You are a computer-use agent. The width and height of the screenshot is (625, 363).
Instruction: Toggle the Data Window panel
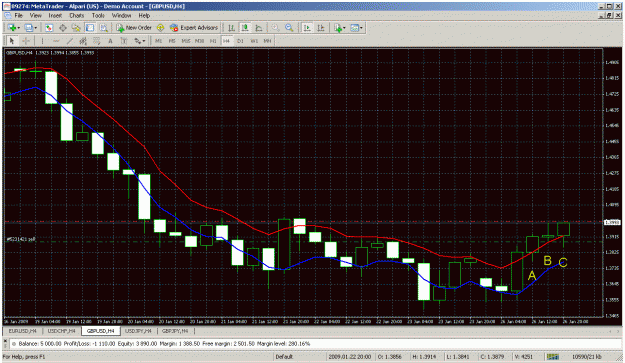(63, 27)
